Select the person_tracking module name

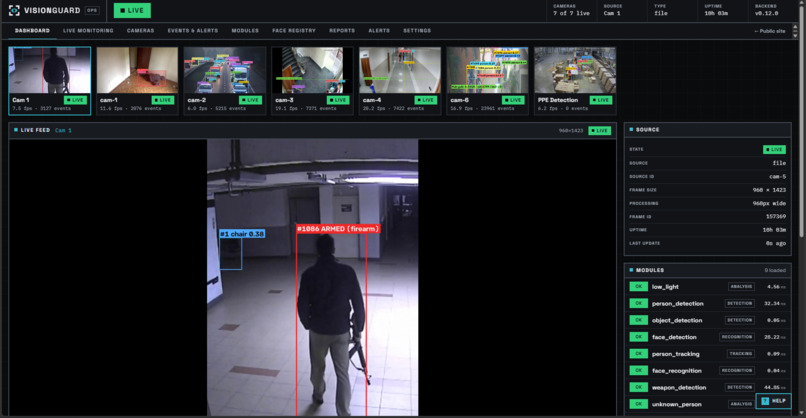[675, 354]
